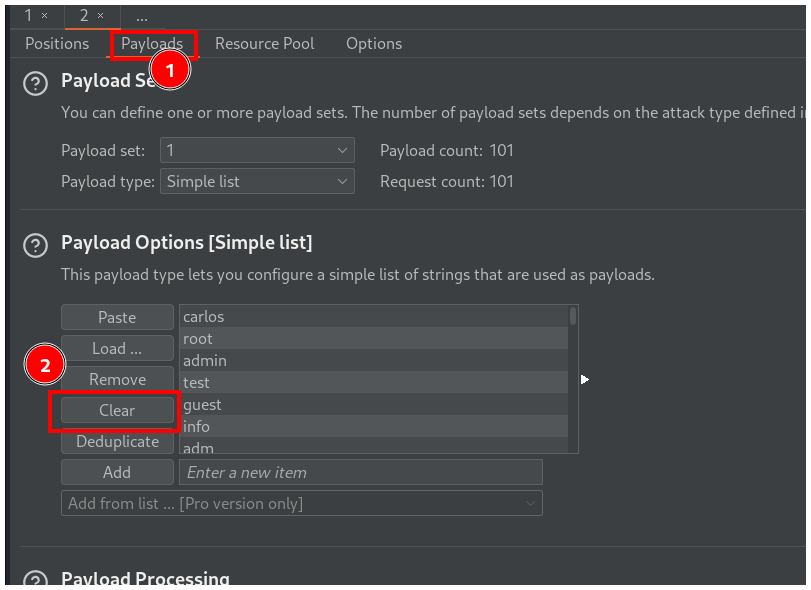
Task: Switch to the Positions tab
Action: (57, 44)
